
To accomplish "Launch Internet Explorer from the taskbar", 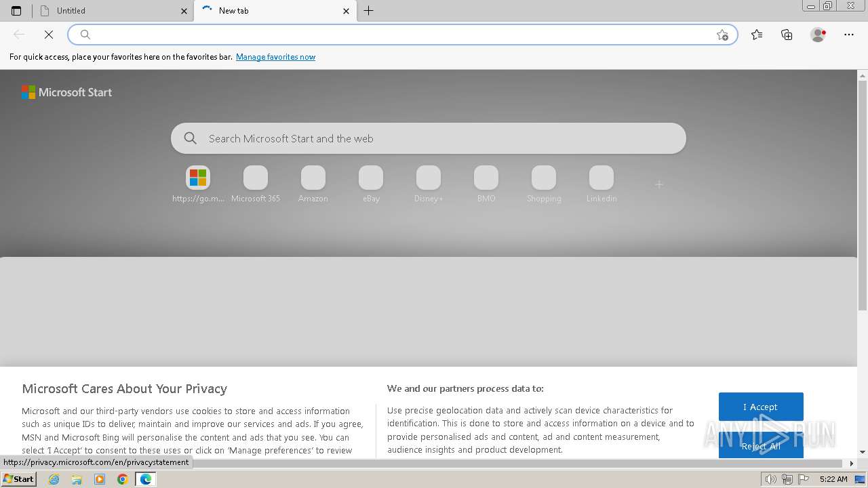I will pyautogui.click(x=54, y=479).
